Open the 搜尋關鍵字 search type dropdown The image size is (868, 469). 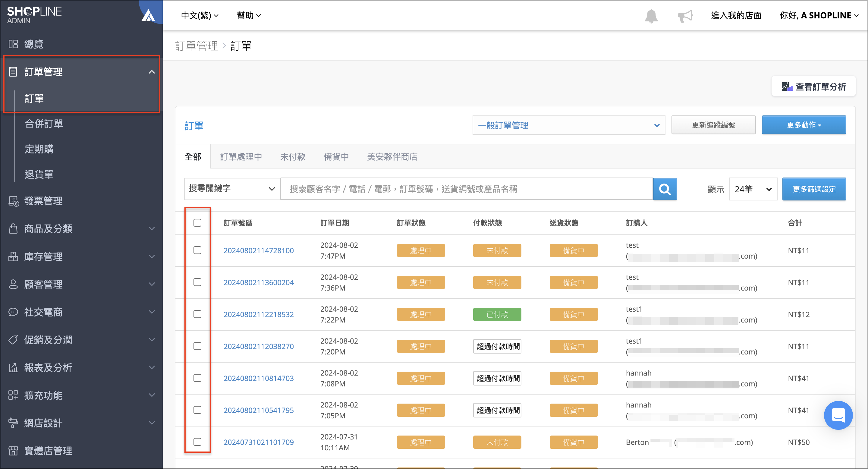pyautogui.click(x=232, y=189)
